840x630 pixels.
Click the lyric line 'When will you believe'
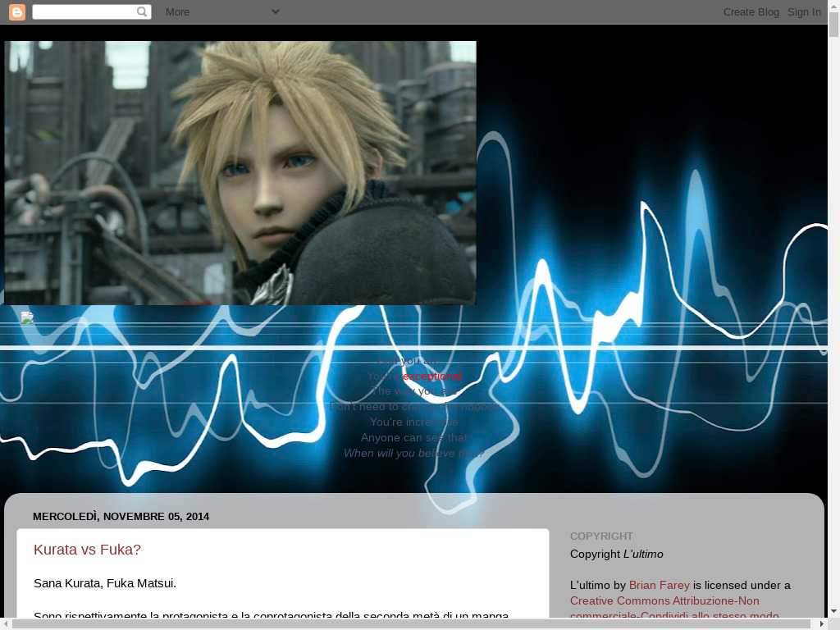point(413,453)
